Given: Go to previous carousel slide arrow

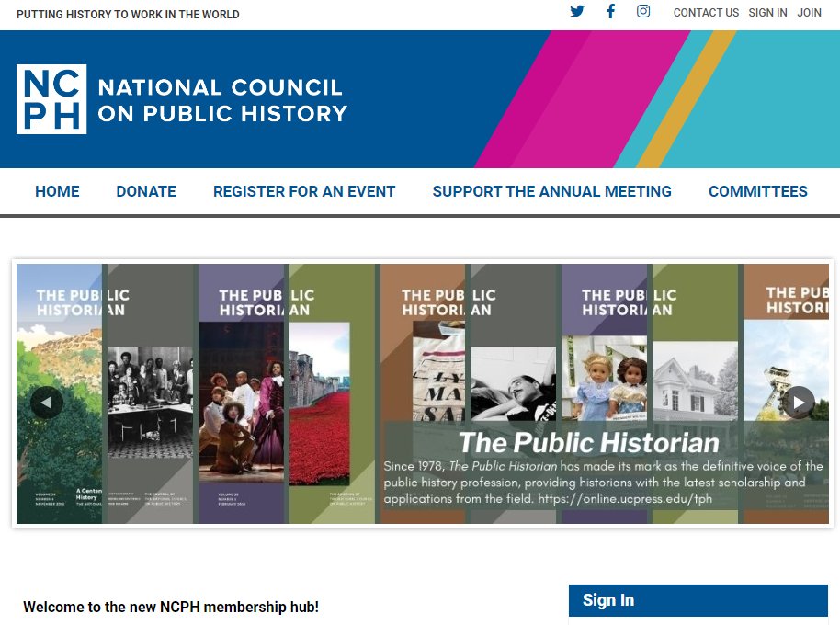Looking at the screenshot, I should click(x=47, y=402).
